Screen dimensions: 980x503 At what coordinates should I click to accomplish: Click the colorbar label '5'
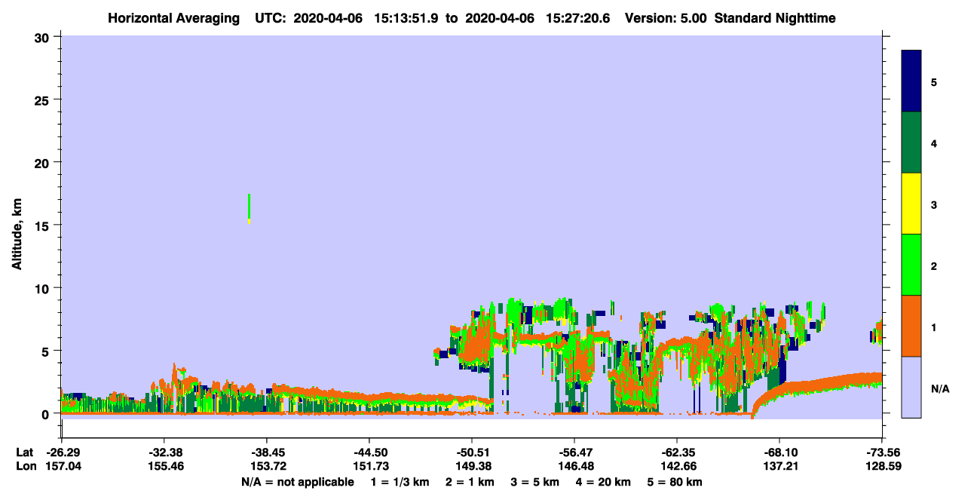(933, 81)
